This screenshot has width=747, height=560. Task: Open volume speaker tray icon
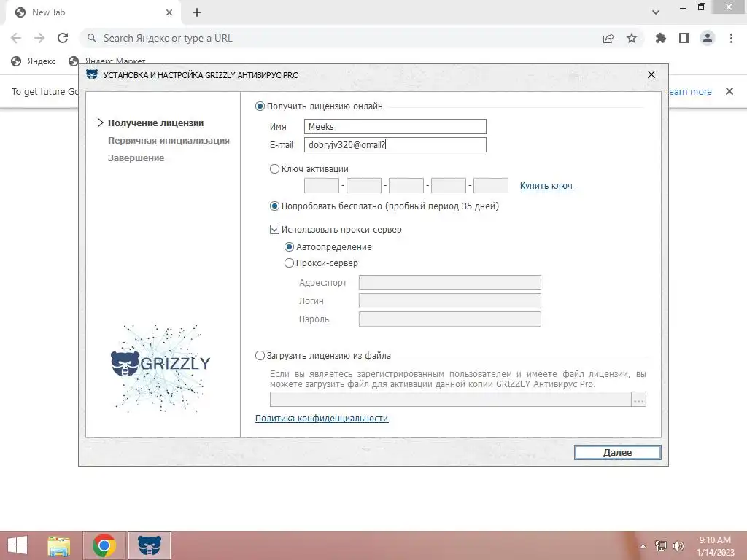678,546
